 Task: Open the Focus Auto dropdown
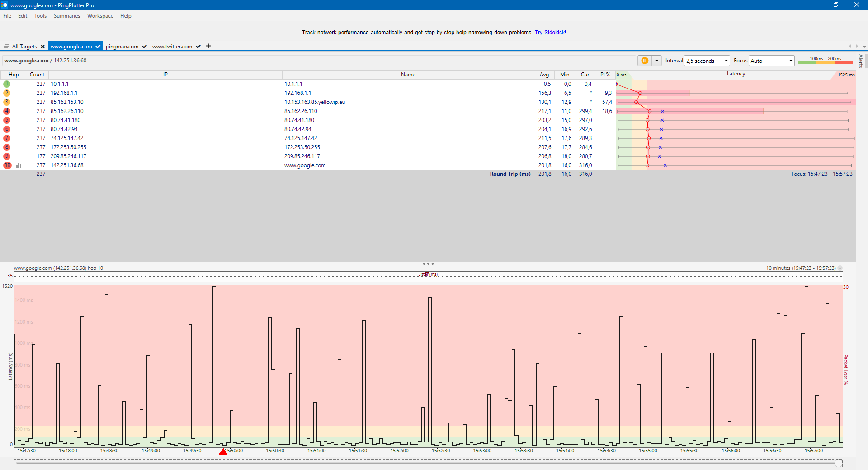(772, 61)
